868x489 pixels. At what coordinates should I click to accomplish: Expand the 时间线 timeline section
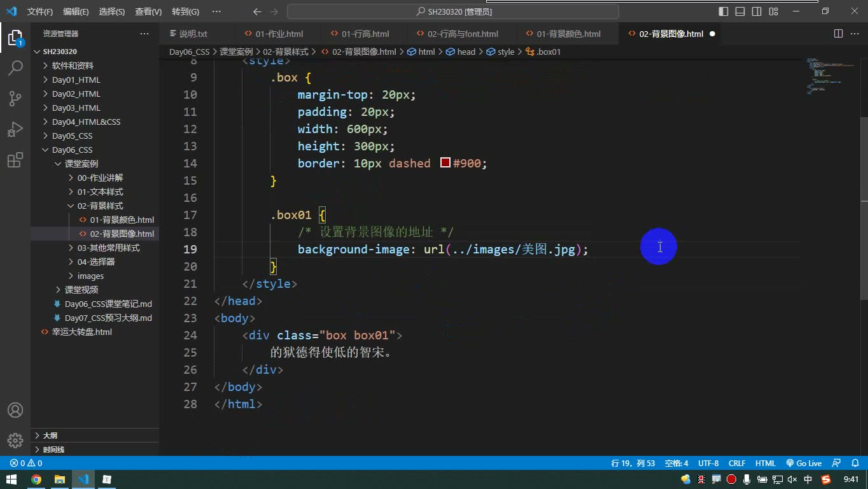(x=95, y=450)
